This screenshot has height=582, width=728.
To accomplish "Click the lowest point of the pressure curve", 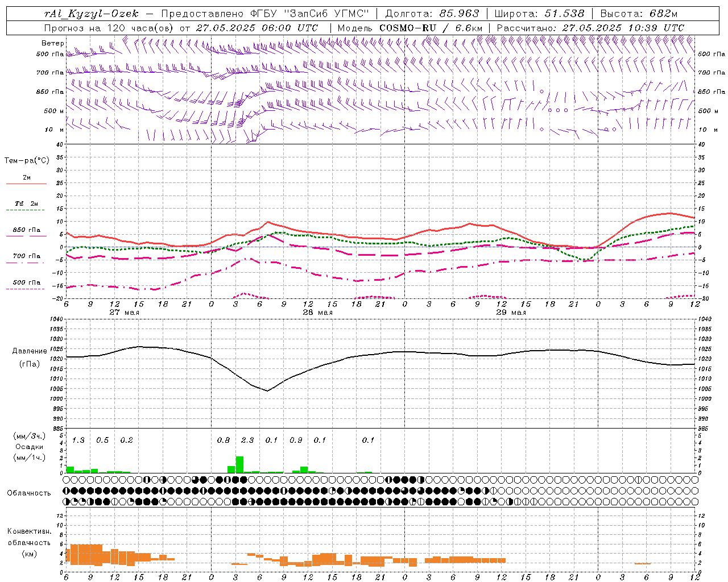I will (x=267, y=390).
